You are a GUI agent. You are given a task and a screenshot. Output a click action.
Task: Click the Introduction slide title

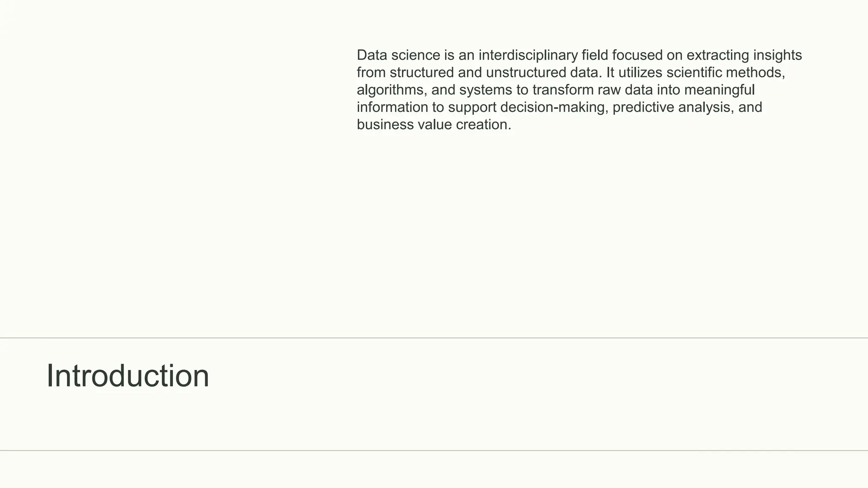(x=128, y=376)
